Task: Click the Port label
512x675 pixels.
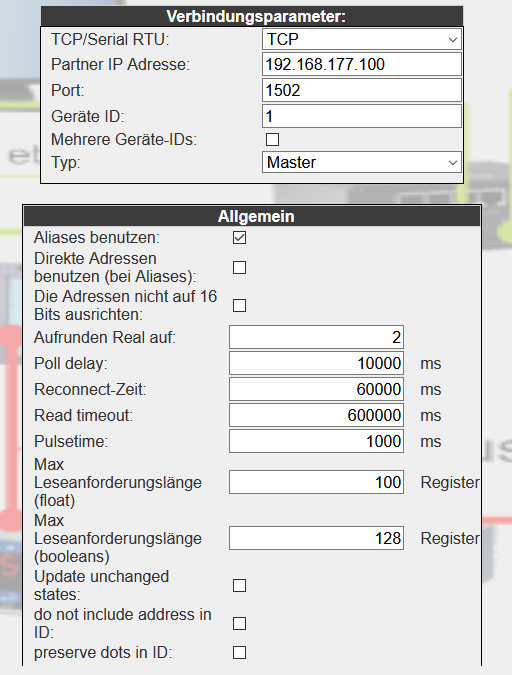Action: [x=68, y=90]
